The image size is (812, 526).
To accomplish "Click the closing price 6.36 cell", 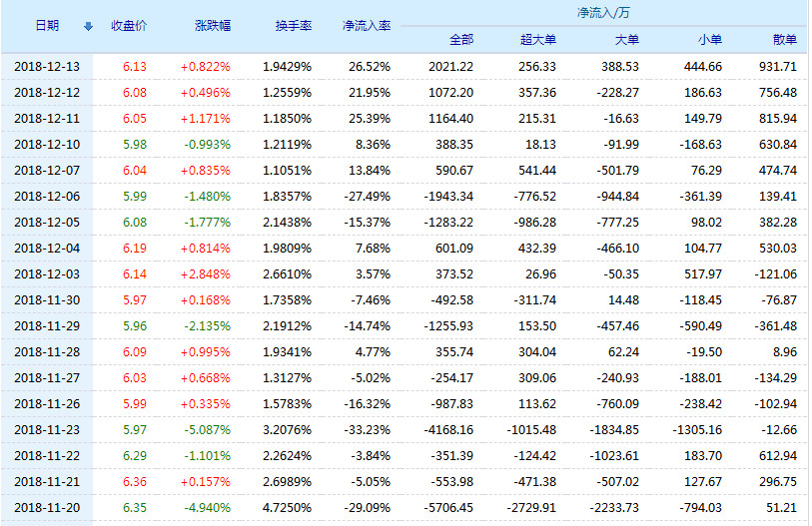I will [134, 482].
